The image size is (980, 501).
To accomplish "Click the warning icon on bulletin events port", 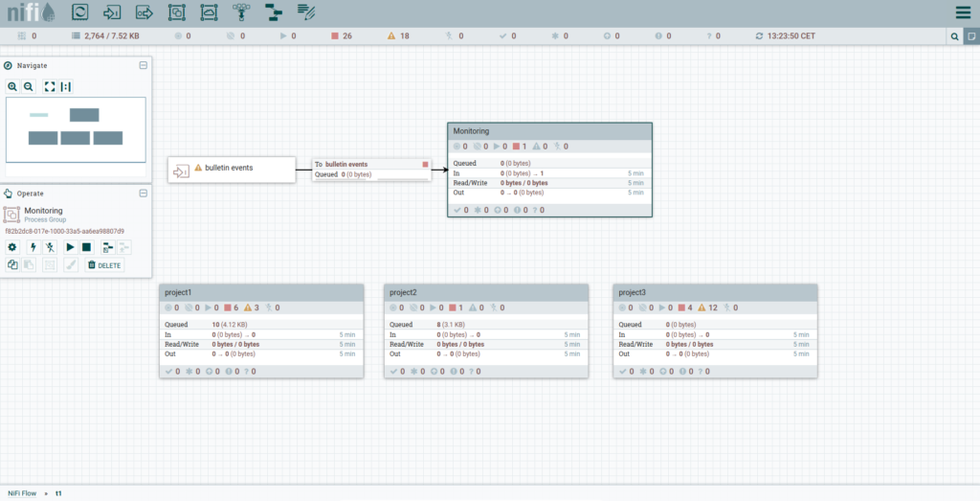I will coord(198,168).
